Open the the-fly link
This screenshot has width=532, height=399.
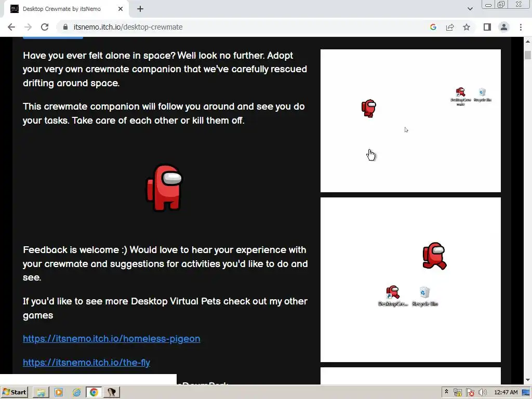pos(86,362)
